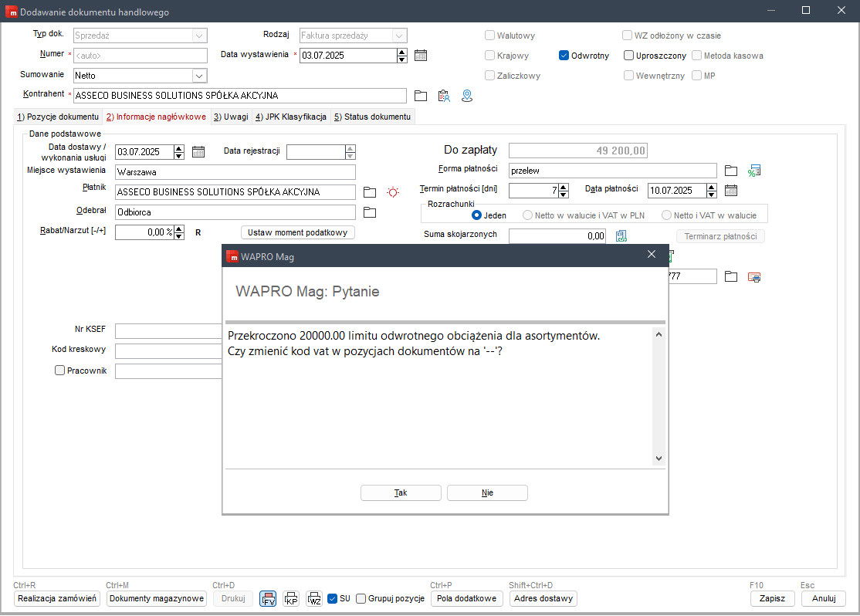Open the folder icon next to Odebrał
The height and width of the screenshot is (616, 860).
pyautogui.click(x=370, y=212)
